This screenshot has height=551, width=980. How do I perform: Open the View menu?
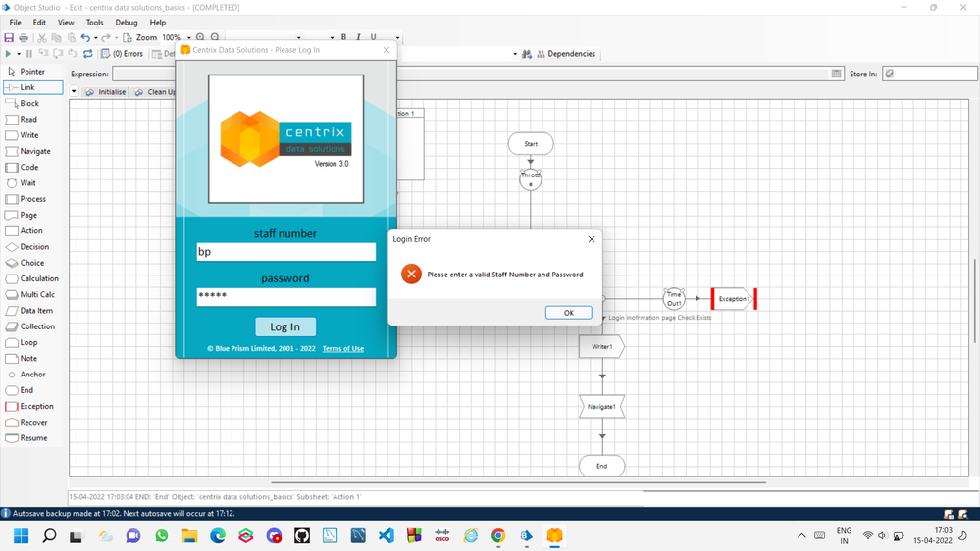[x=66, y=22]
